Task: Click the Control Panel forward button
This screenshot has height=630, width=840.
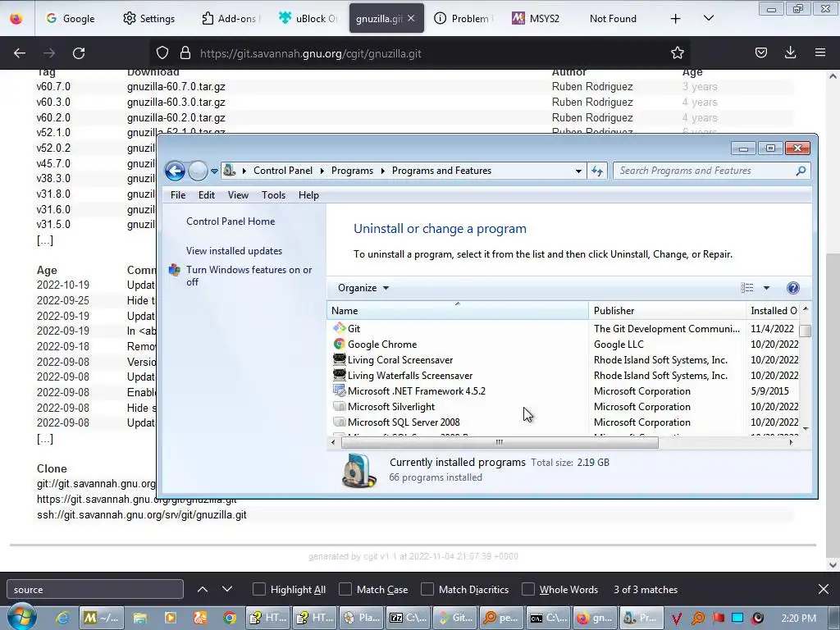Action: point(198,171)
